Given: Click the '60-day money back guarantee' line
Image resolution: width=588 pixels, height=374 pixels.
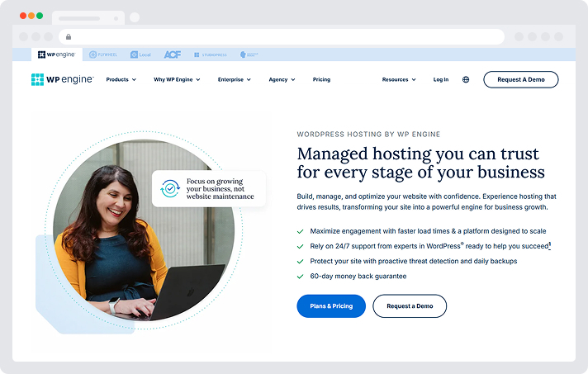Looking at the screenshot, I should 358,277.
